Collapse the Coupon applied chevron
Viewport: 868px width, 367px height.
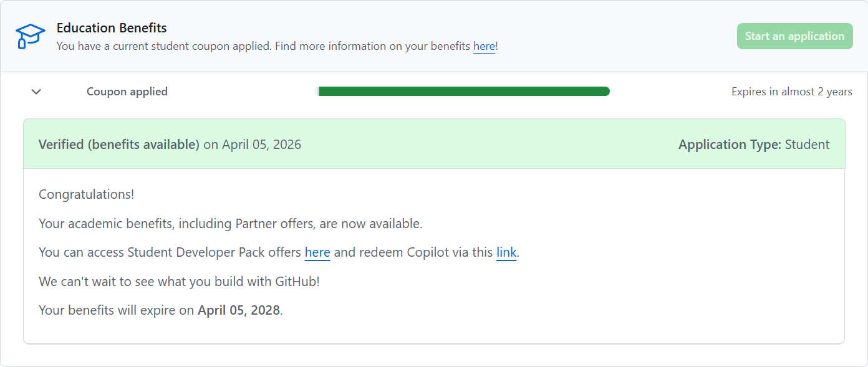click(x=36, y=92)
